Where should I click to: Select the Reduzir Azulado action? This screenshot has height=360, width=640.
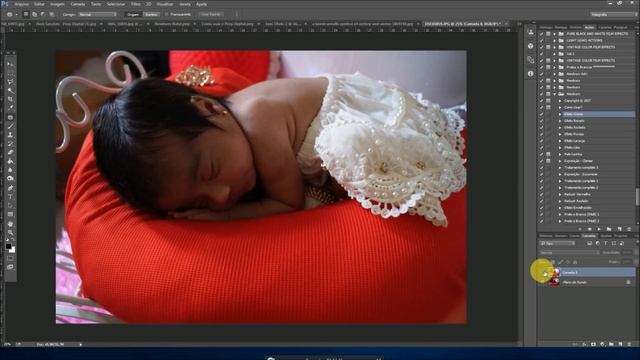pos(576,201)
